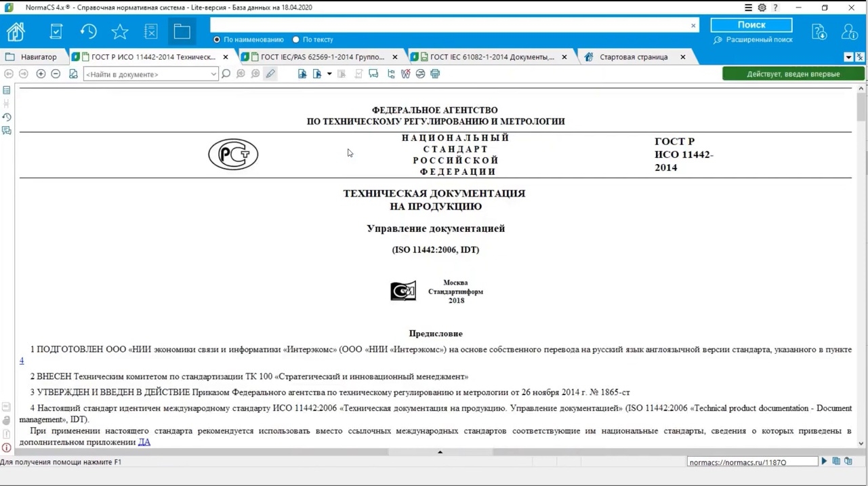Screen dimensions: 868x486
Task: Print the document with printer icon
Action: 435,74
